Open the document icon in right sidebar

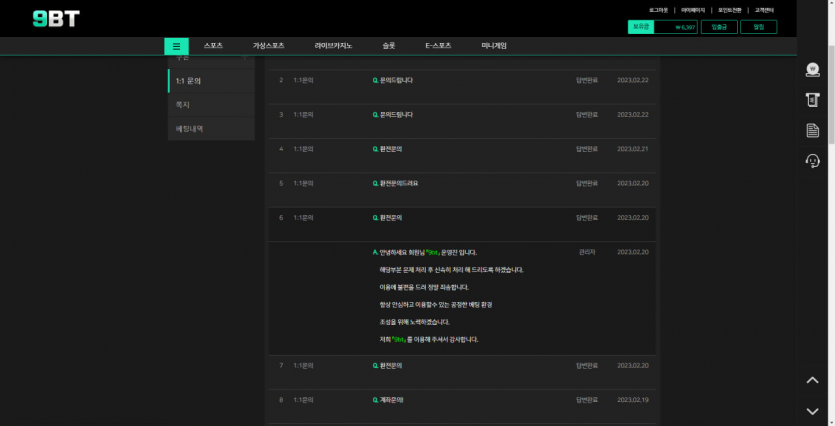[812, 131]
